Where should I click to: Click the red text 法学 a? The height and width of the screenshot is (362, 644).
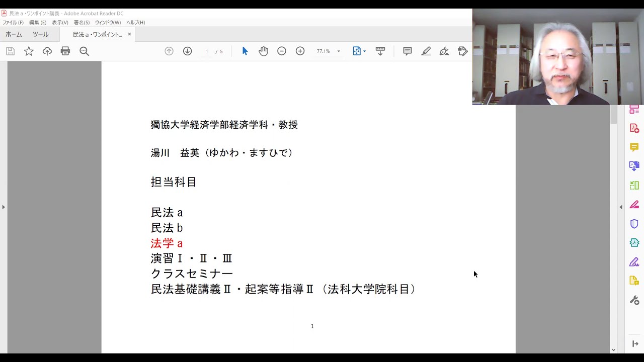click(x=167, y=243)
